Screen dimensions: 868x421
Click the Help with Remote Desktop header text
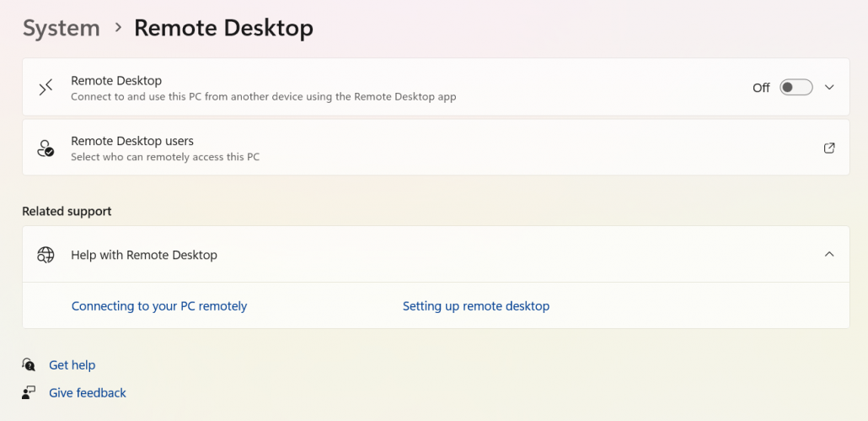pos(144,255)
